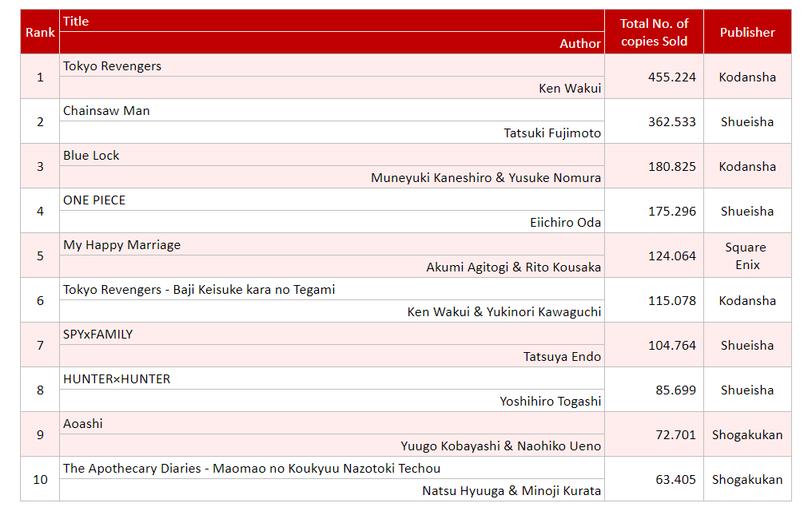Select the rank 1 title "Tokyo Revengers"
Screen dimensions: 812x515
pos(112,66)
